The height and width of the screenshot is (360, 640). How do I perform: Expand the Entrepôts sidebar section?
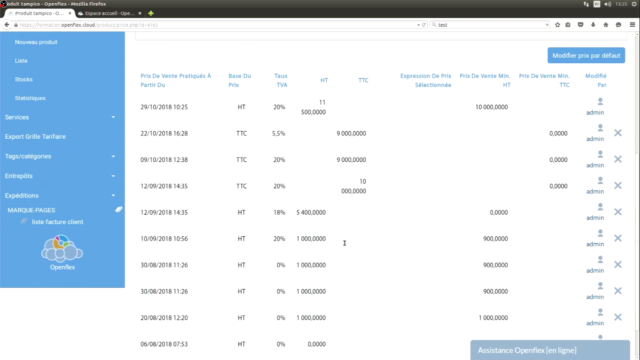(60, 176)
